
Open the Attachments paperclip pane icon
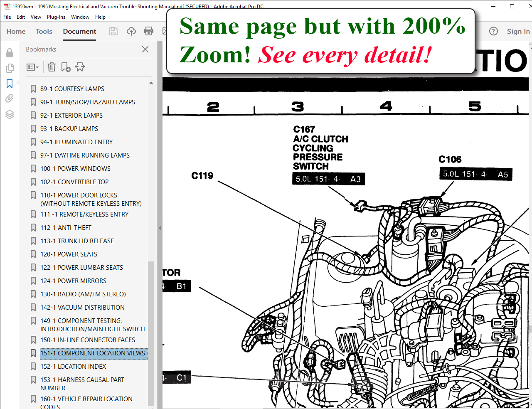click(x=10, y=99)
